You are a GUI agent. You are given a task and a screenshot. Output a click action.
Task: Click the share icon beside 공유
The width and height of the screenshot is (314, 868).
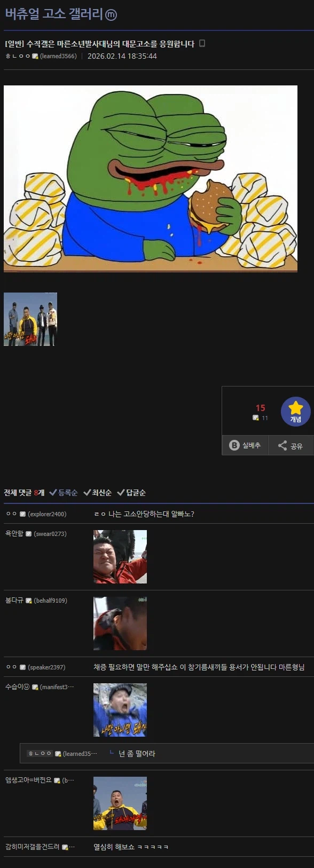[x=282, y=445]
